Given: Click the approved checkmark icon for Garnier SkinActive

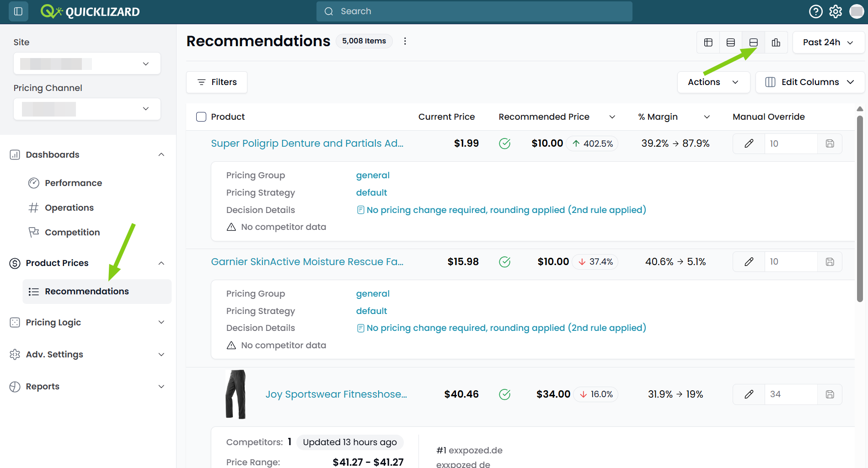Looking at the screenshot, I should coord(505,262).
